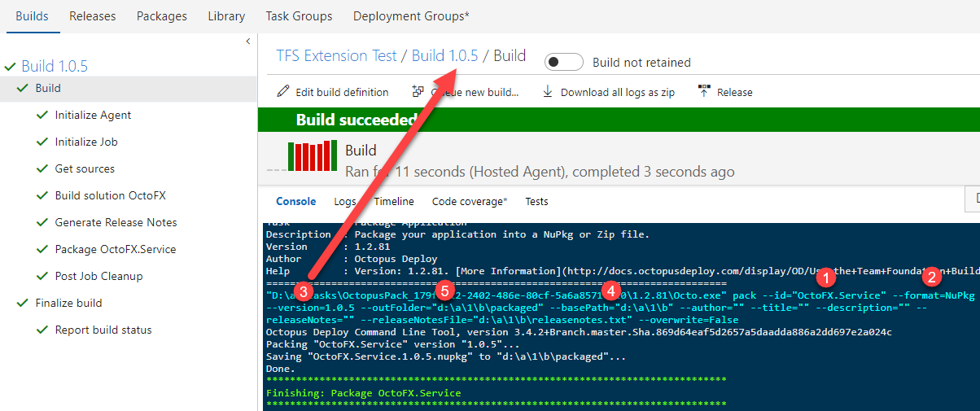Viewport: 980px width, 411px height.
Task: Select Package OctoFX.Service step in tree
Action: pyautogui.click(x=115, y=250)
